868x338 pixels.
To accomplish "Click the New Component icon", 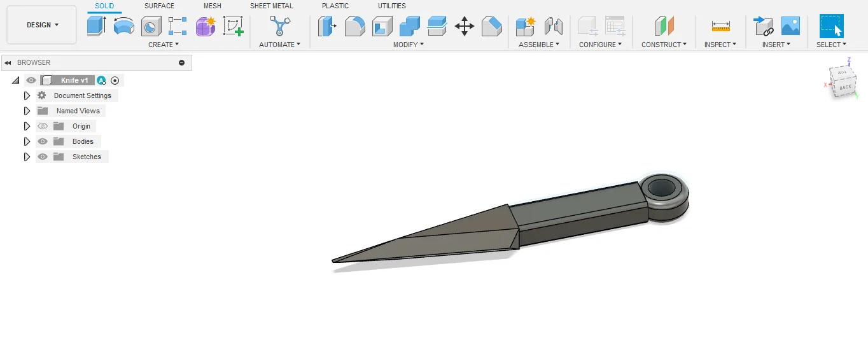I will 526,26.
